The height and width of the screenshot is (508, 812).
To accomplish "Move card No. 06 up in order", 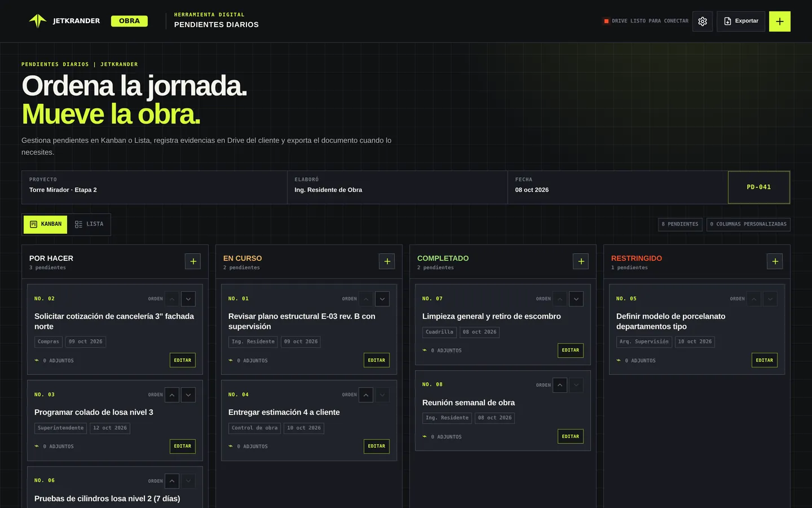I will point(172,481).
